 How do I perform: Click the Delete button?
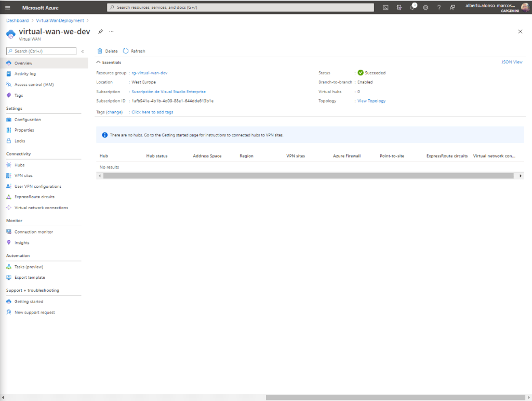pos(108,51)
